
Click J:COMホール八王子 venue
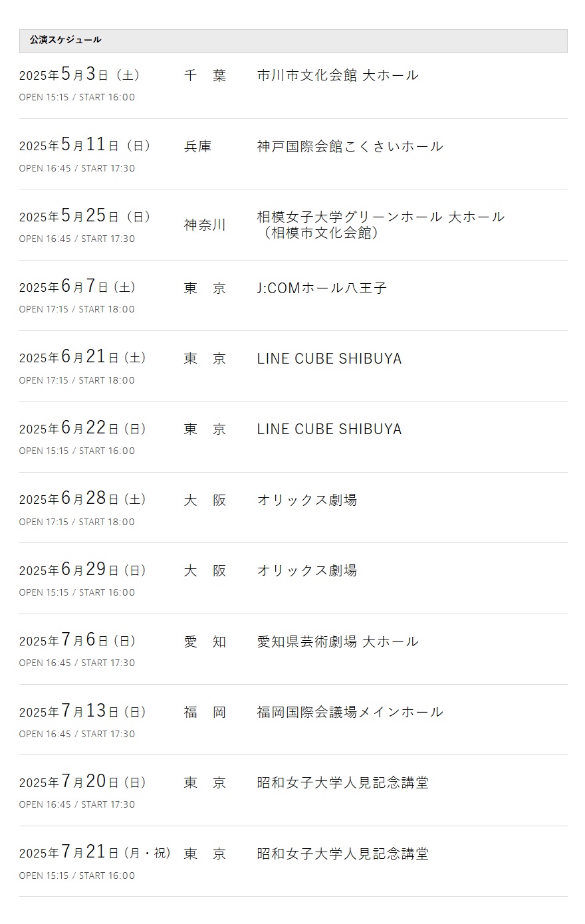(x=322, y=288)
